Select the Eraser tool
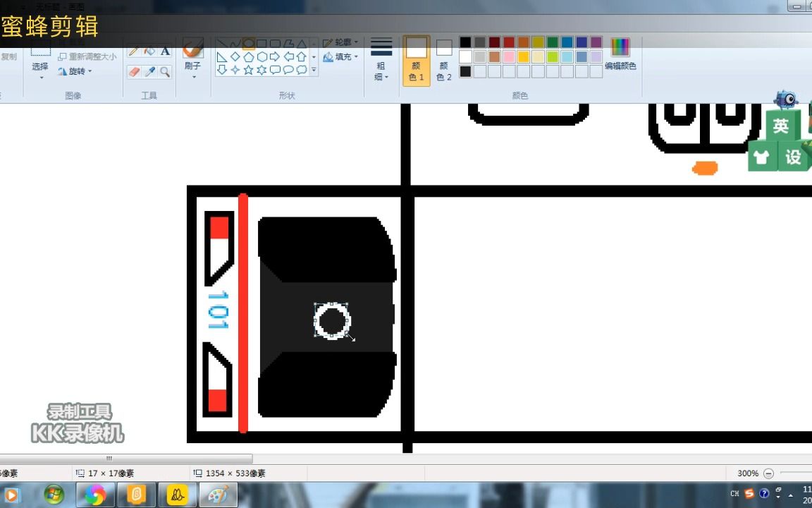Screen dimensions: 812x508 tap(134, 71)
